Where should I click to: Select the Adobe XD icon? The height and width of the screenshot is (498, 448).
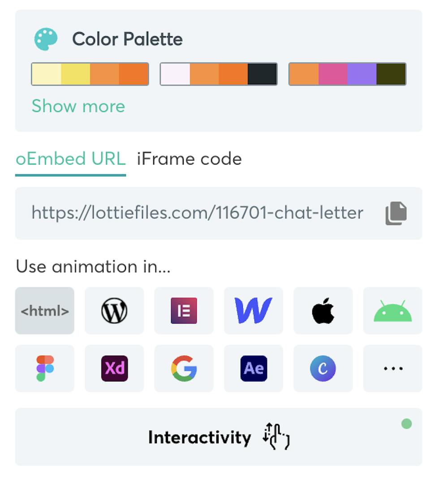[114, 368]
